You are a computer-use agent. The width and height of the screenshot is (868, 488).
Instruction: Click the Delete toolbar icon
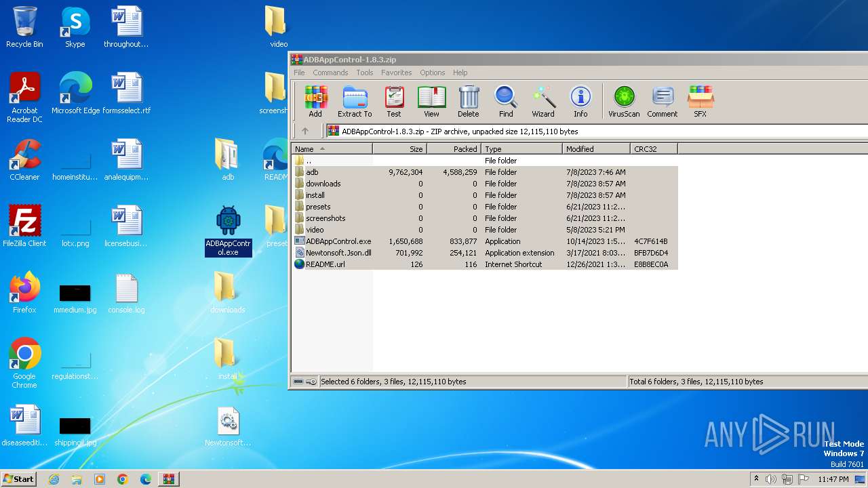click(x=468, y=102)
